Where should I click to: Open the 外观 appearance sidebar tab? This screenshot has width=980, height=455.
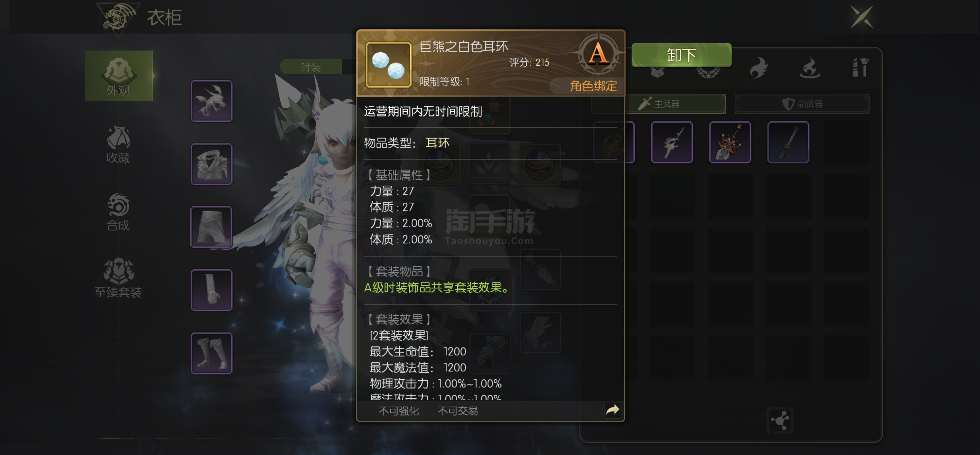tap(119, 76)
